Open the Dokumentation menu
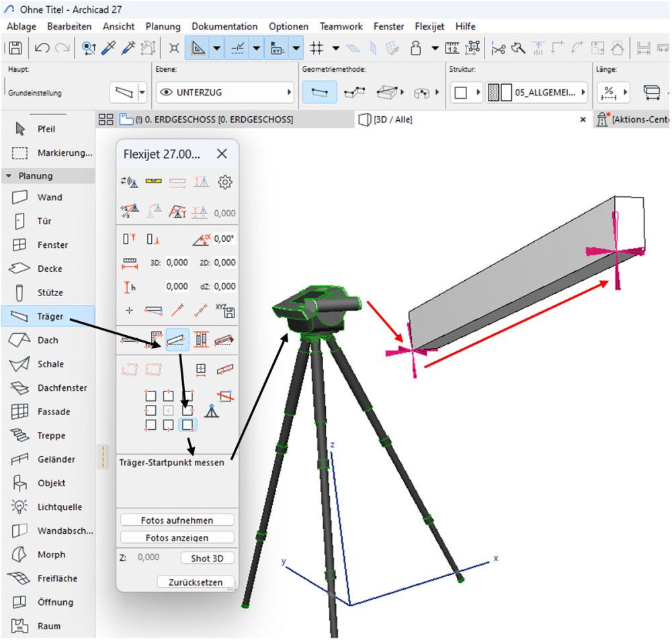 click(x=224, y=27)
